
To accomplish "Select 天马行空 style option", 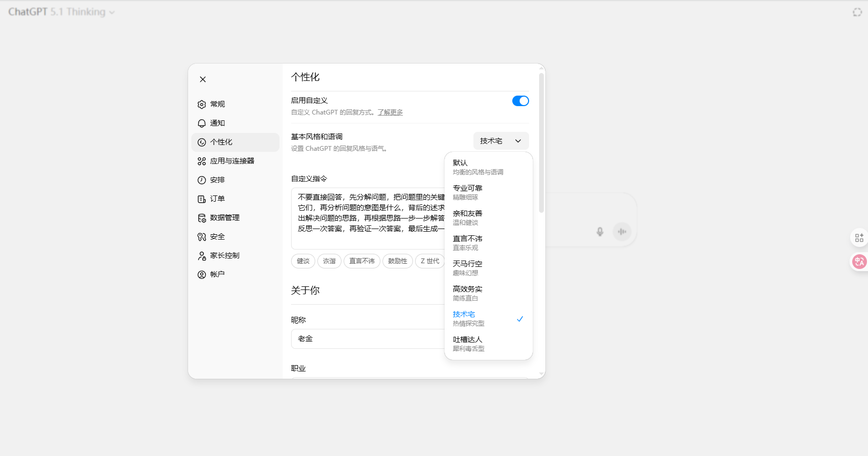I will tap(489, 268).
